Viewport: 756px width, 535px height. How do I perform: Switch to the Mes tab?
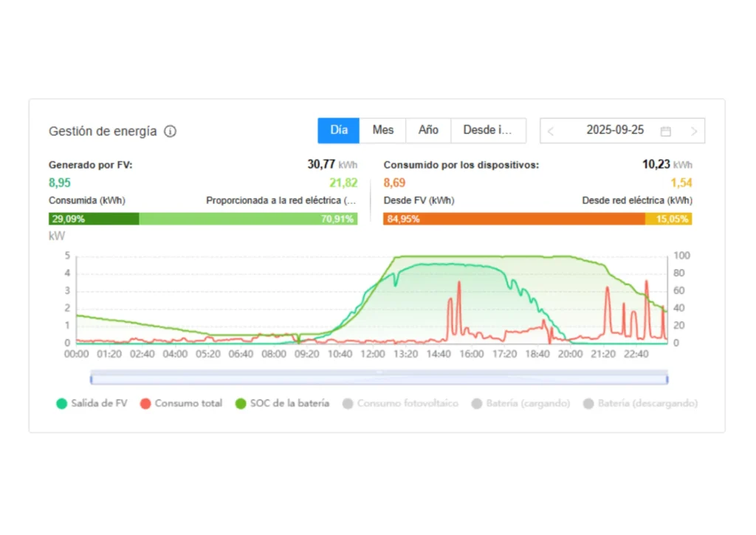coord(382,130)
